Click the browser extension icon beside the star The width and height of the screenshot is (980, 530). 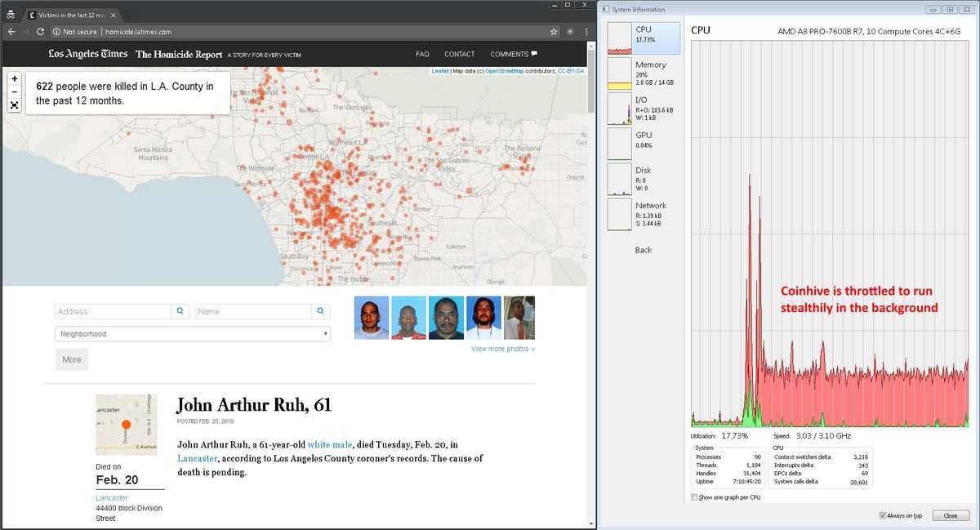[571, 32]
